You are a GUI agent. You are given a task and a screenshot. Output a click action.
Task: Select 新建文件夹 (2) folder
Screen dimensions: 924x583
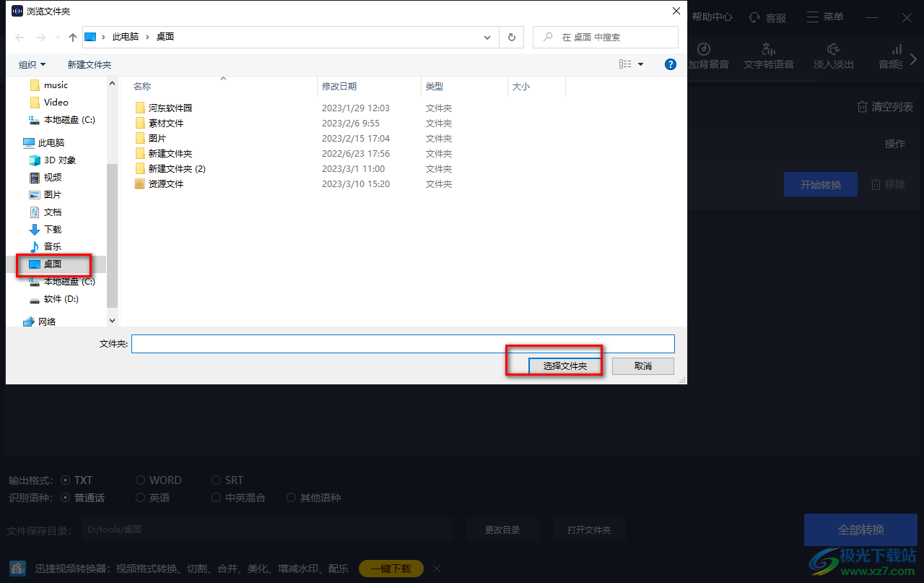click(177, 168)
